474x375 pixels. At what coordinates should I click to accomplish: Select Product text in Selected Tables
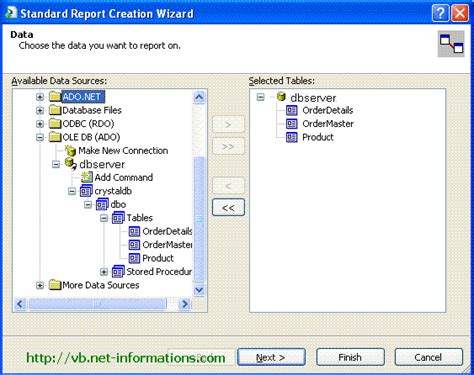(x=318, y=137)
